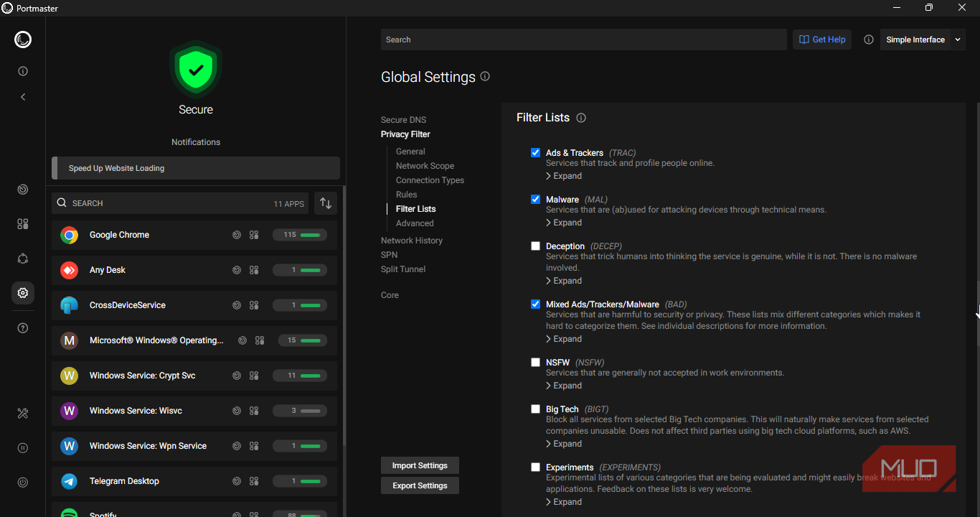Image resolution: width=980 pixels, height=517 pixels.
Task: Open the Network Scope subsection
Action: click(x=425, y=166)
